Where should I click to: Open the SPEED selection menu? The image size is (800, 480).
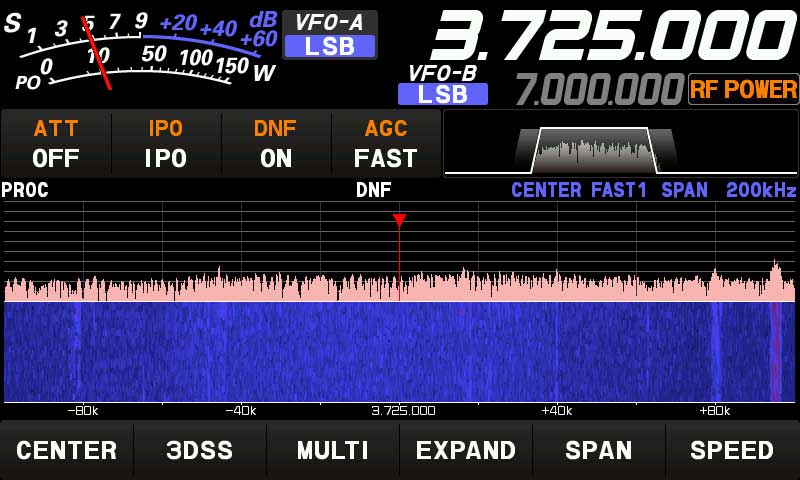pyautogui.click(x=732, y=450)
